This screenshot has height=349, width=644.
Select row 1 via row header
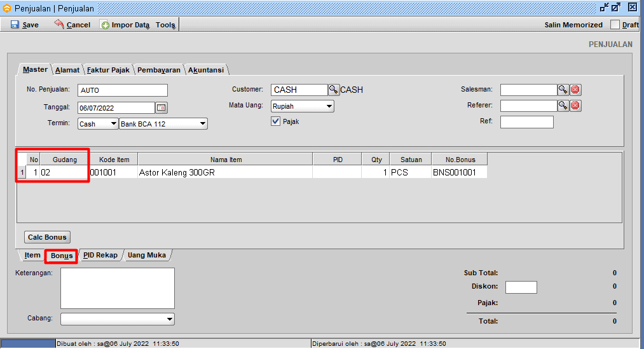(x=22, y=172)
